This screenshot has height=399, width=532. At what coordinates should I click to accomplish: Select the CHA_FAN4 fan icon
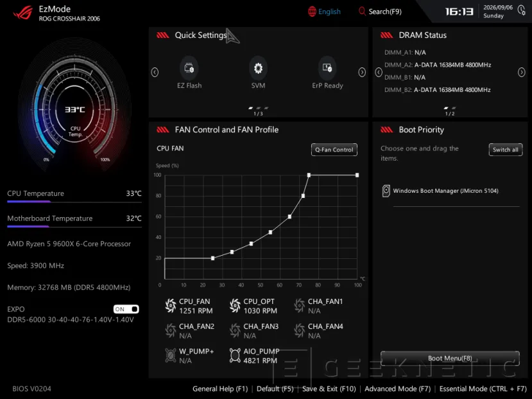pos(299,330)
